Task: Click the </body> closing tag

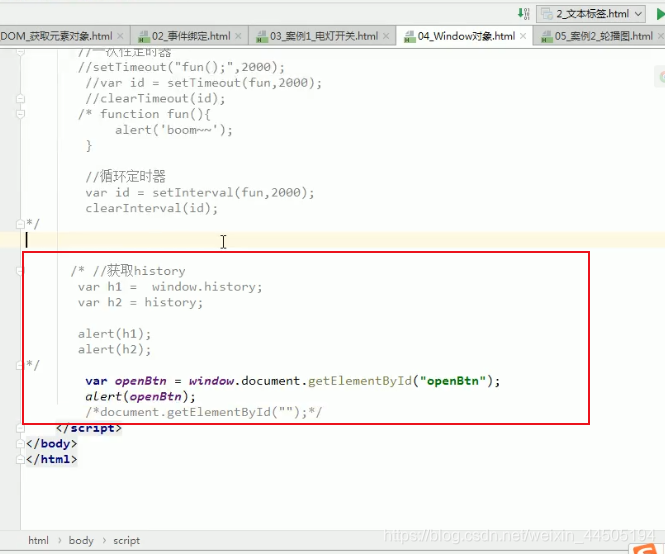Action: tap(52, 444)
